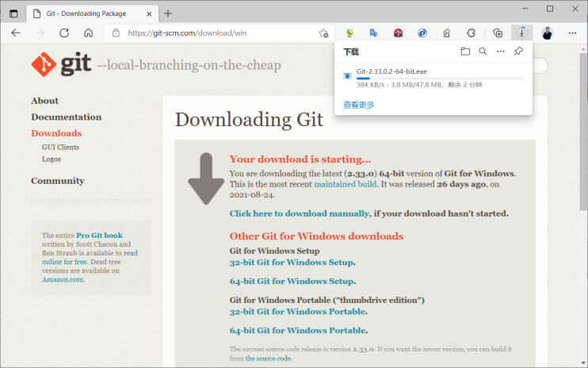This screenshot has width=588, height=368.
Task: Open the blue IE-style extension icon
Action: 422,33
